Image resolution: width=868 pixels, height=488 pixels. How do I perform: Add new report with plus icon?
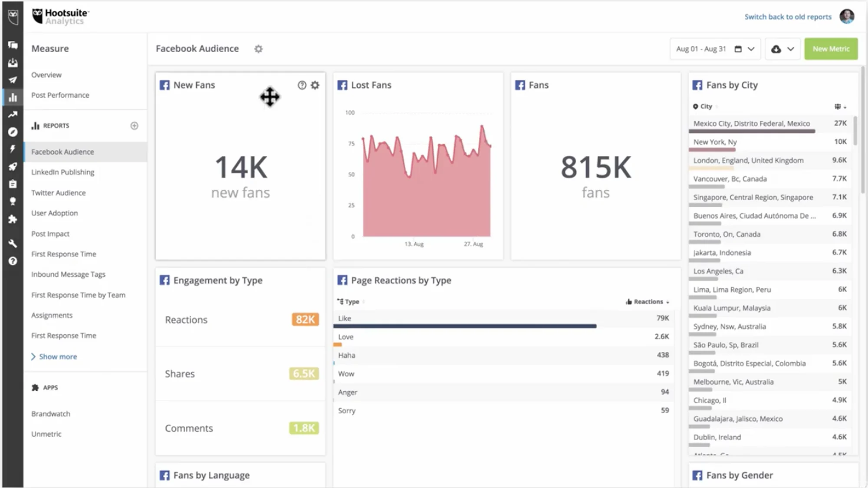[x=135, y=125]
